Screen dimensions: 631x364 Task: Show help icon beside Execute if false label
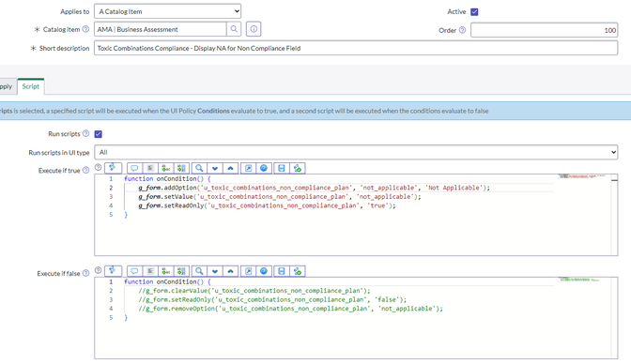pyautogui.click(x=85, y=273)
